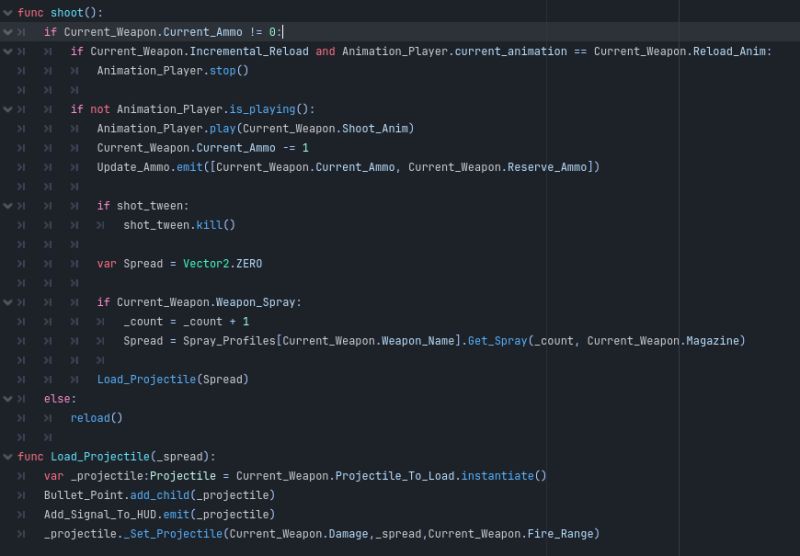Click 'shot_tween' in the if statement

coord(149,206)
